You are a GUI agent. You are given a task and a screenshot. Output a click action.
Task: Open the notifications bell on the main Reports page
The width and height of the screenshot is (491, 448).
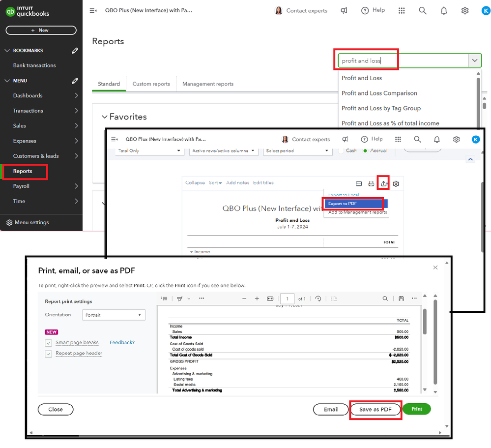coord(444,11)
